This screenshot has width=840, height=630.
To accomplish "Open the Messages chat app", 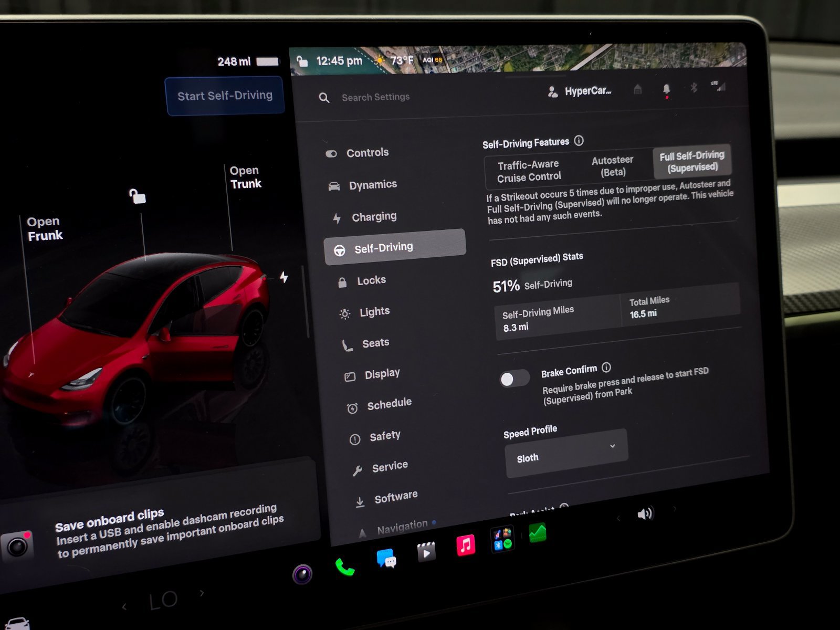I will tap(386, 560).
